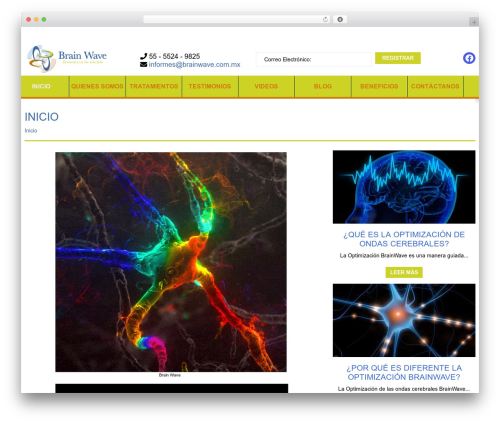Click the blue brain wave thumbnail
Screen dimensions: 500x423
[404, 187]
